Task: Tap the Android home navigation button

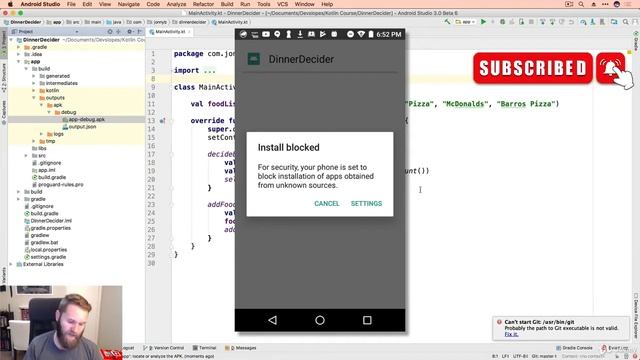Action: (x=320, y=320)
